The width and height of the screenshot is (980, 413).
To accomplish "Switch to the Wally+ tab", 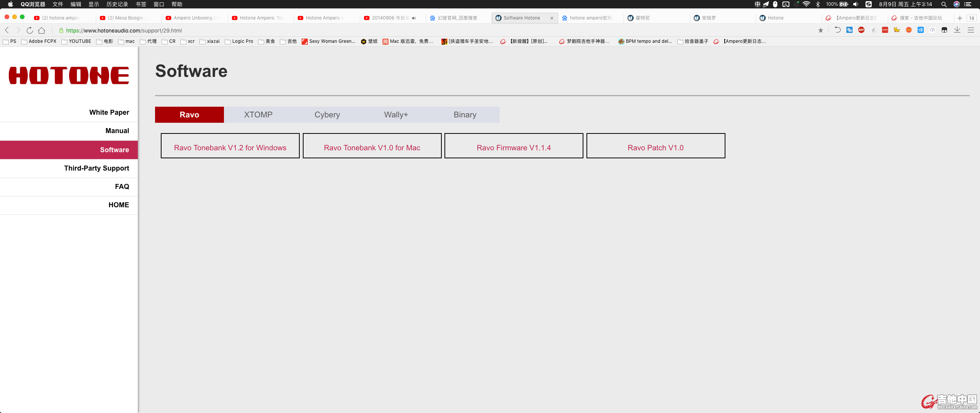I will (x=396, y=115).
